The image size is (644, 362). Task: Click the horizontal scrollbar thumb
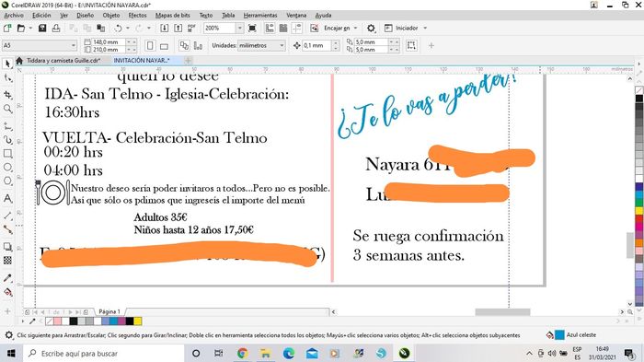(x=502, y=312)
